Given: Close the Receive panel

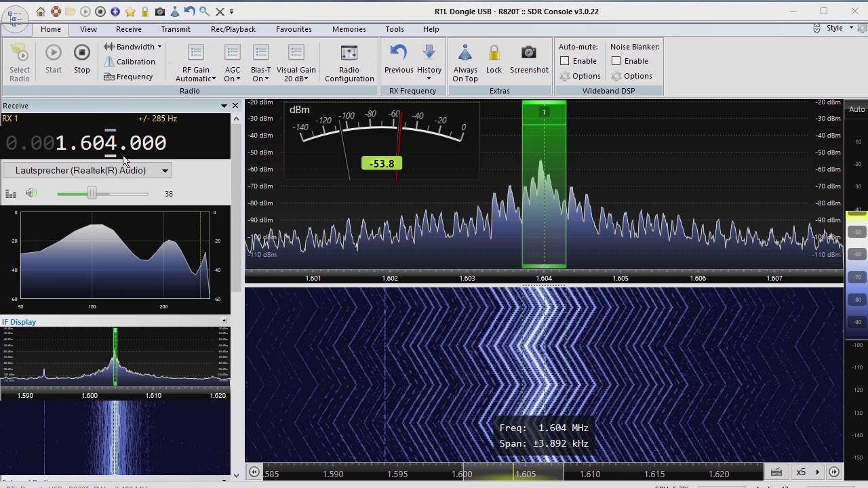Looking at the screenshot, I should click(235, 106).
